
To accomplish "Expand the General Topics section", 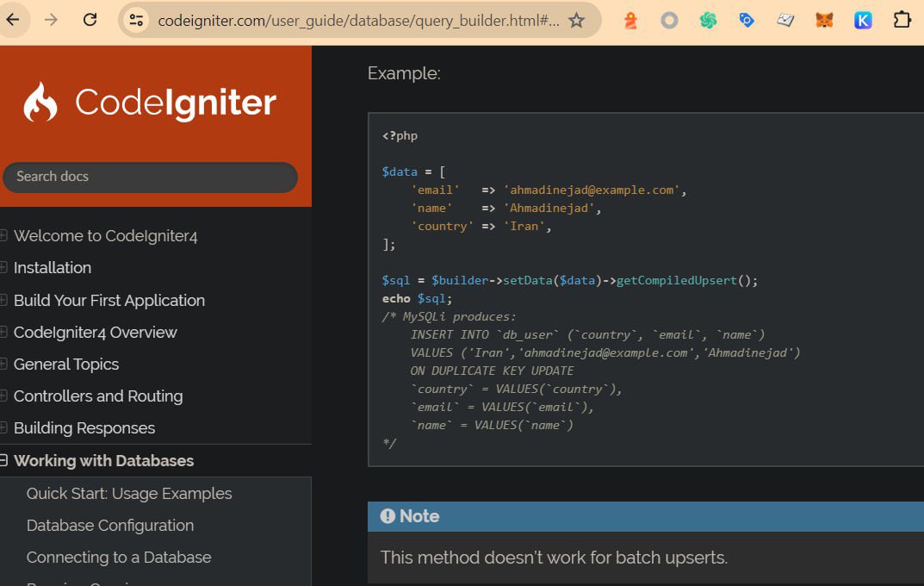I will pyautogui.click(x=3, y=365).
